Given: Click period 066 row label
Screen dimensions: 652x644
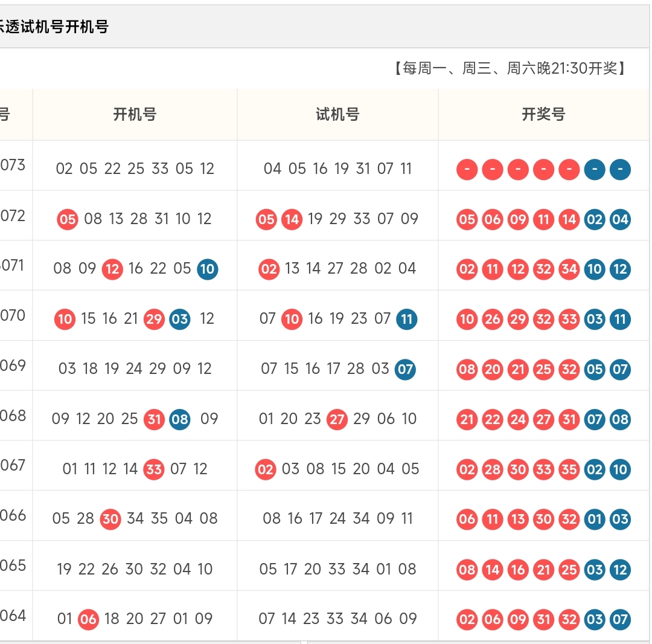Looking at the screenshot, I should pos(13,515).
